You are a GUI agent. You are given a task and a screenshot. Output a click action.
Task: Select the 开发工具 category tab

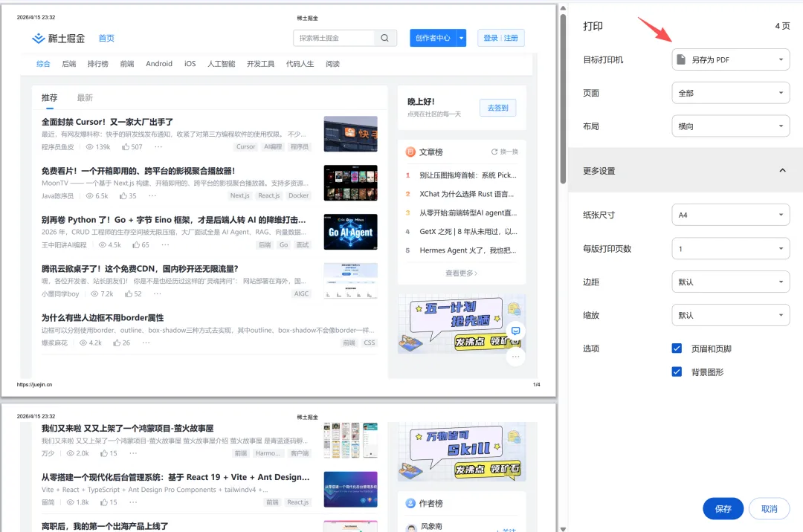261,64
